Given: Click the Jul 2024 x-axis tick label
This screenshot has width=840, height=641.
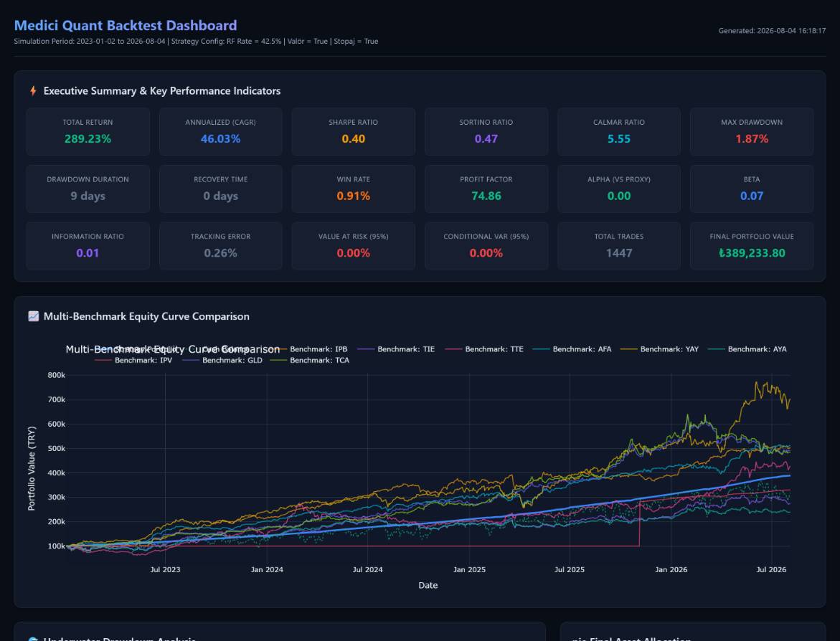Looking at the screenshot, I should click(367, 570).
